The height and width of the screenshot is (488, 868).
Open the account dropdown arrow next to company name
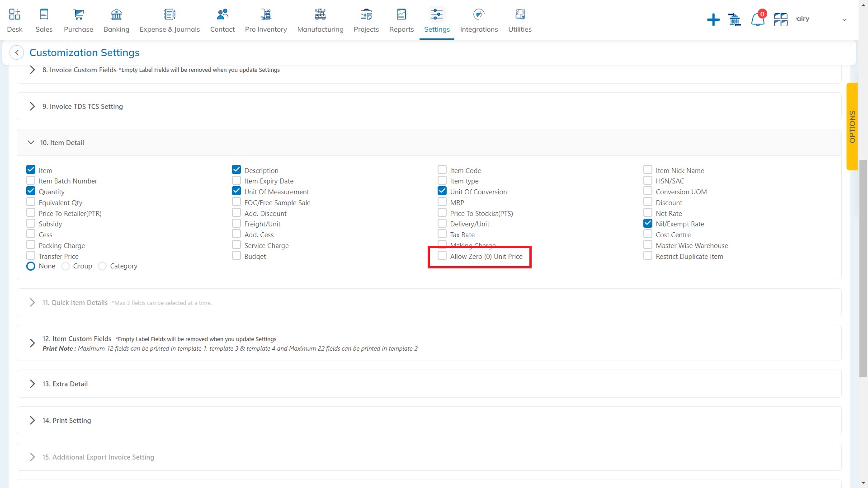click(x=844, y=20)
